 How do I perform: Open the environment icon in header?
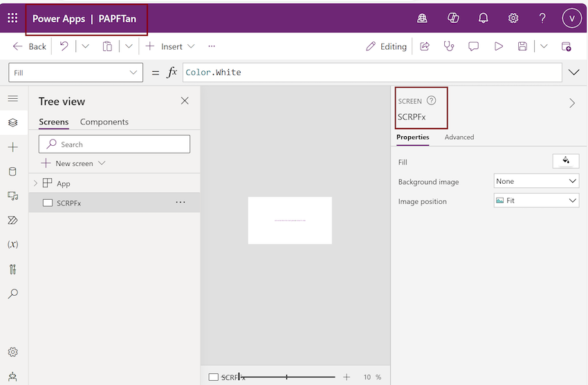422,18
